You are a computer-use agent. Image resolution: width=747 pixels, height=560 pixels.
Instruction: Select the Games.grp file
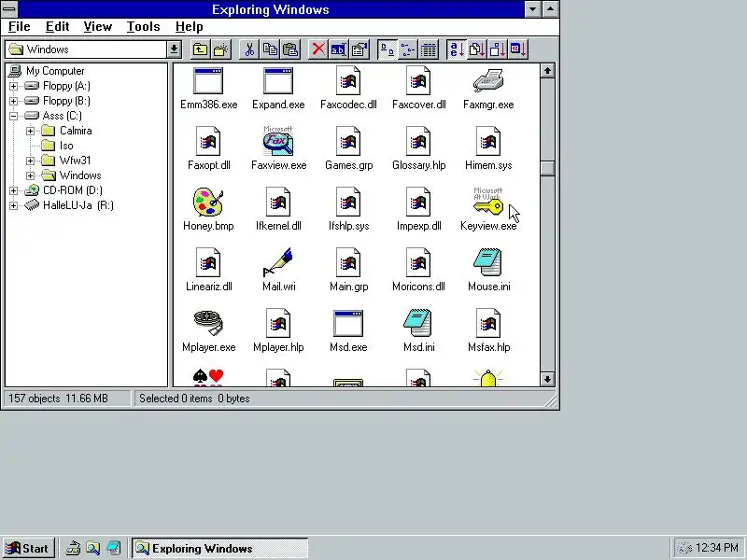tap(348, 148)
